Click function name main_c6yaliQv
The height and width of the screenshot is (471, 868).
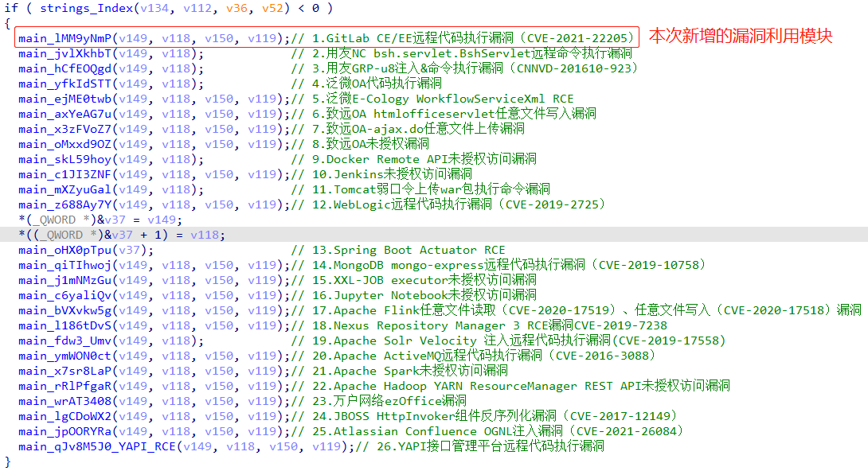point(65,295)
